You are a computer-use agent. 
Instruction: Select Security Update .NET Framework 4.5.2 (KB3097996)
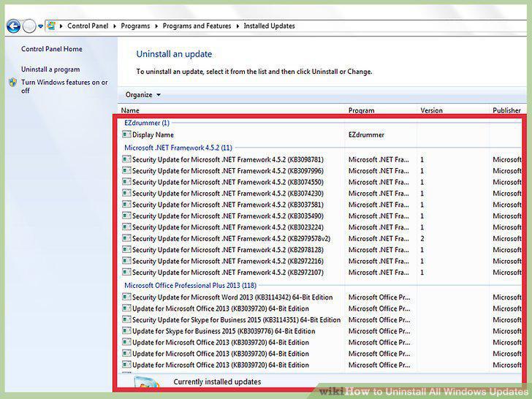click(228, 171)
